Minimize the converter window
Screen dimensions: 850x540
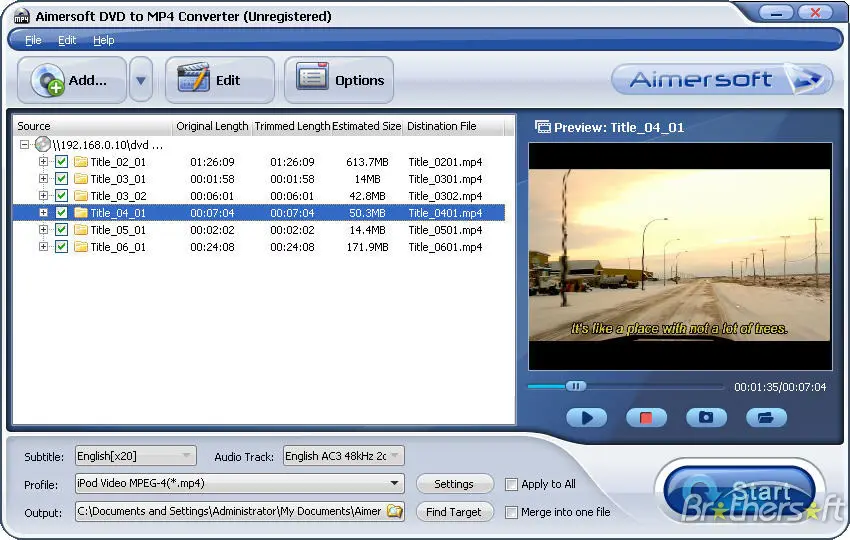pos(776,12)
